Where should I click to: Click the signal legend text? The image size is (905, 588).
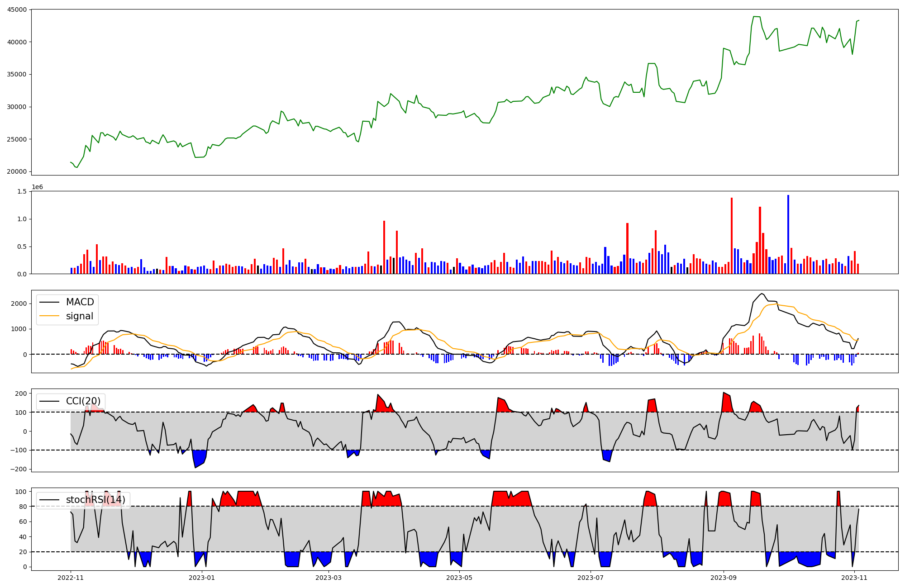80,316
